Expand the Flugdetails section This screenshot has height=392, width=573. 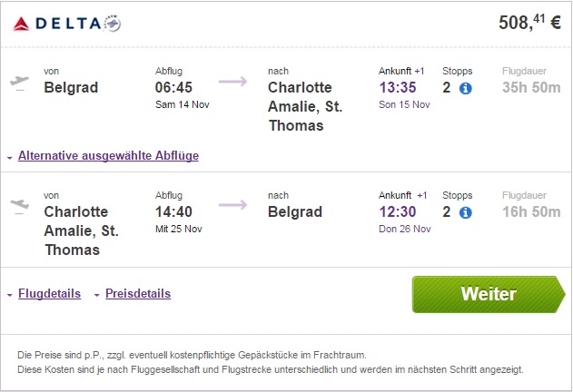tap(49, 294)
